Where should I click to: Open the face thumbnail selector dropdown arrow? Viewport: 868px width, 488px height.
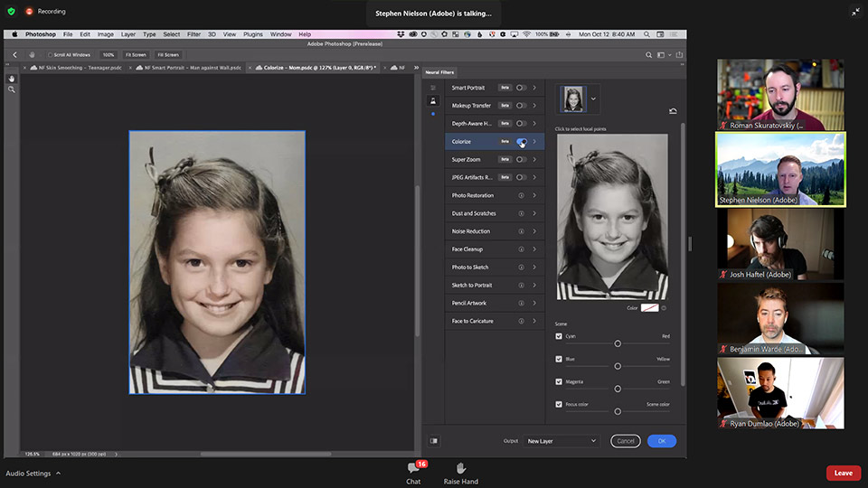(x=593, y=99)
